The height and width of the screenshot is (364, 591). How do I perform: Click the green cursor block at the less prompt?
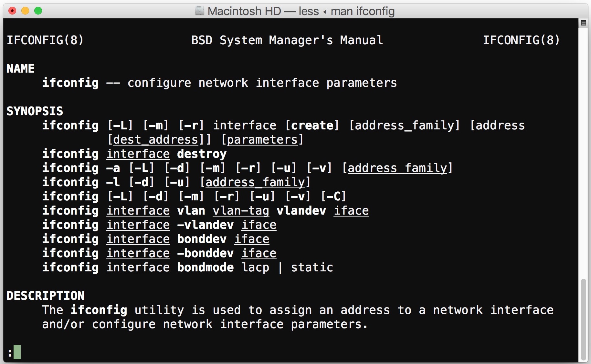17,352
